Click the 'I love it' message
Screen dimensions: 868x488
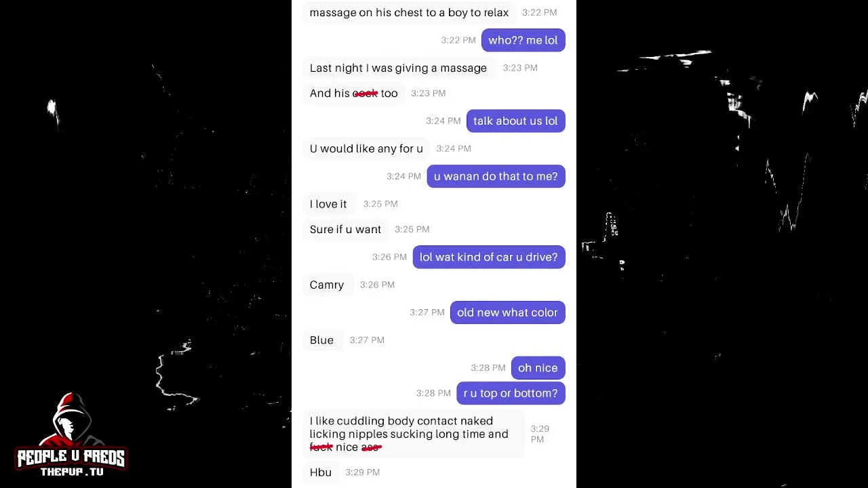(x=328, y=204)
